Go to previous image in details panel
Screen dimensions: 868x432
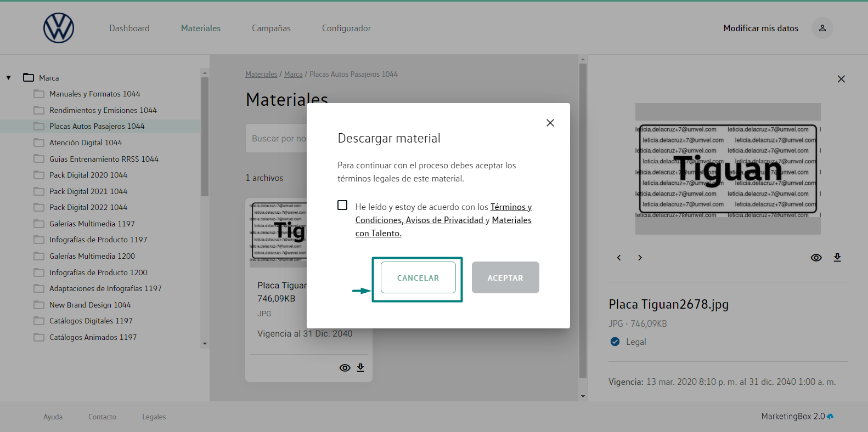click(x=619, y=258)
